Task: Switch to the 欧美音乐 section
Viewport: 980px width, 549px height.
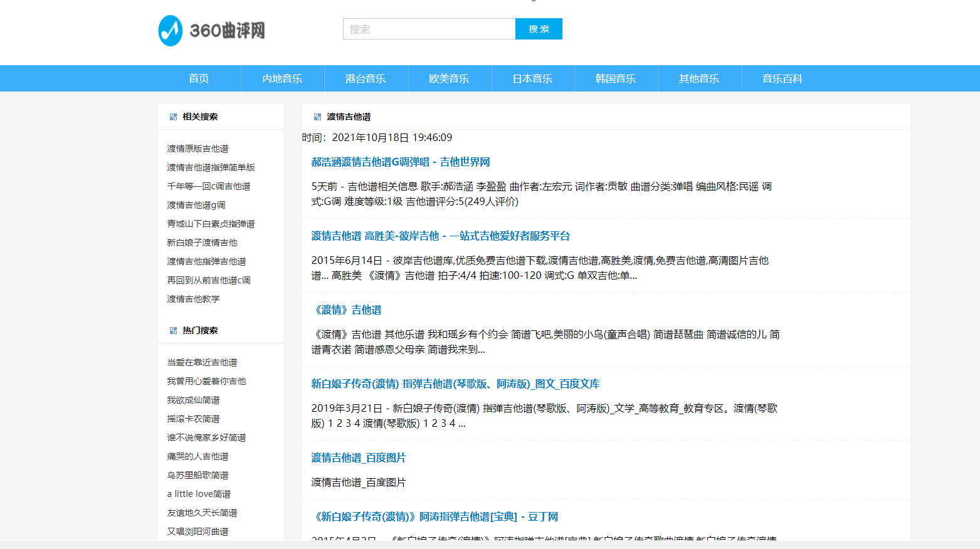Action: (449, 78)
